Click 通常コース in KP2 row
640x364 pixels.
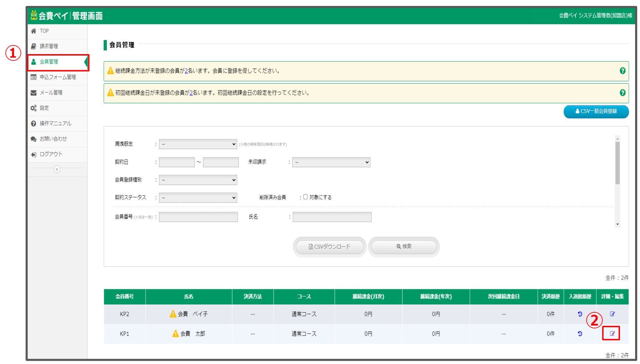pos(304,314)
